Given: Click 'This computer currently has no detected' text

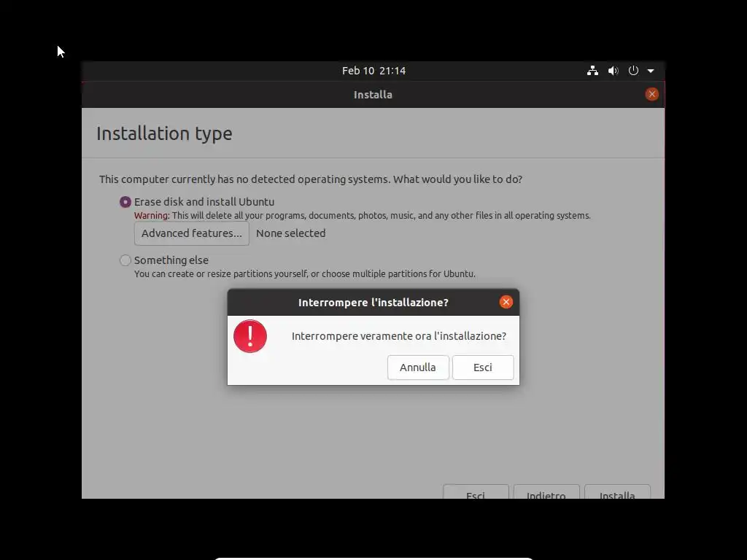Looking at the screenshot, I should pyautogui.click(x=311, y=179).
